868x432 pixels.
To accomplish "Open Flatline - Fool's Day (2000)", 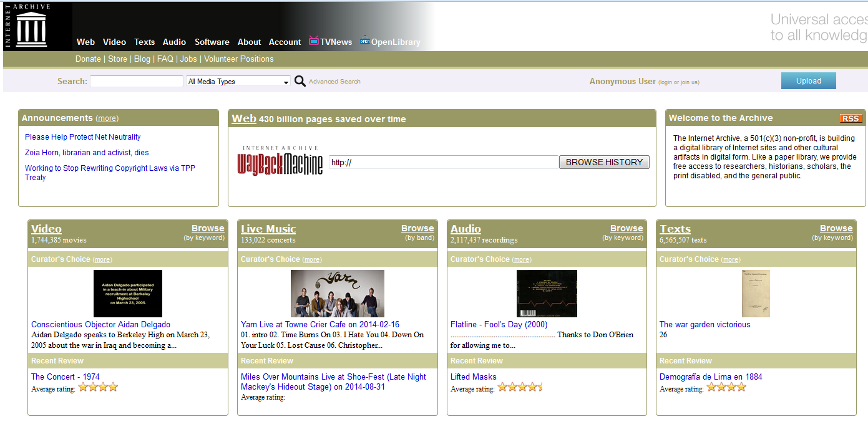I will coord(499,325).
